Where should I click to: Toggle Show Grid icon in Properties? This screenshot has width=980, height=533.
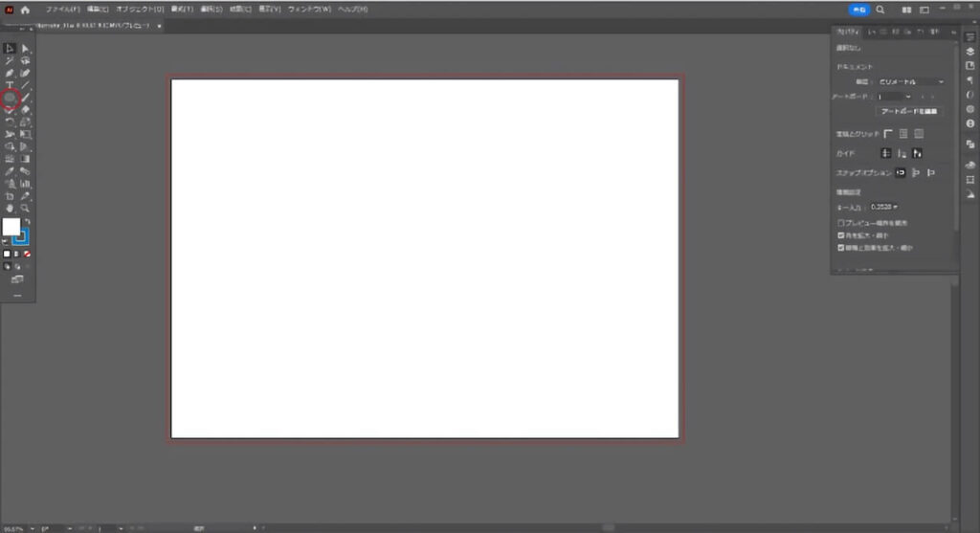[x=903, y=134]
